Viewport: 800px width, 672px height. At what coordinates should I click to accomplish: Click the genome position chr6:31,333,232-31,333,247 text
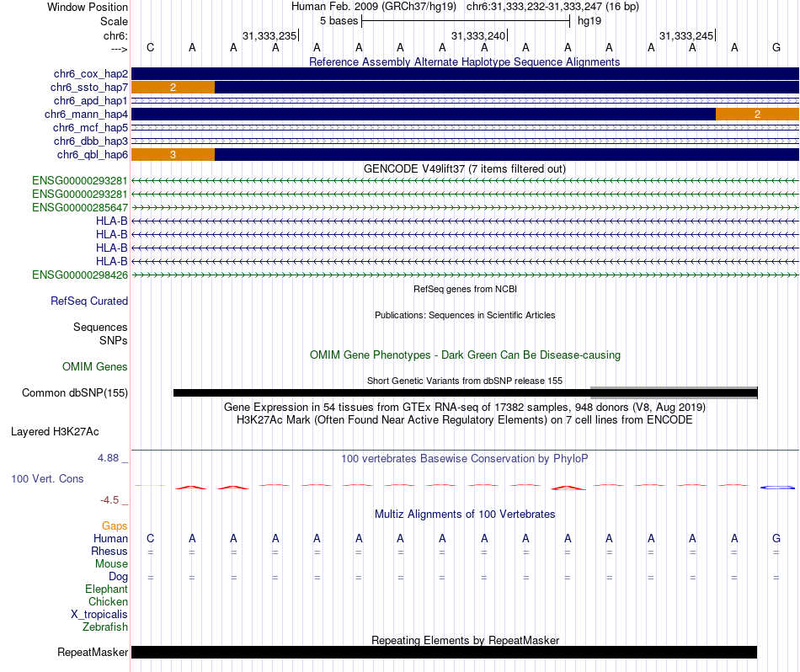(552, 7)
